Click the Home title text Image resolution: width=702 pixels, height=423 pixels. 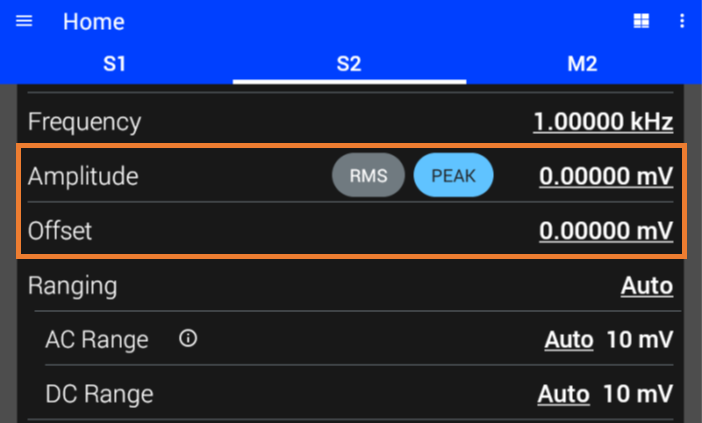click(94, 21)
